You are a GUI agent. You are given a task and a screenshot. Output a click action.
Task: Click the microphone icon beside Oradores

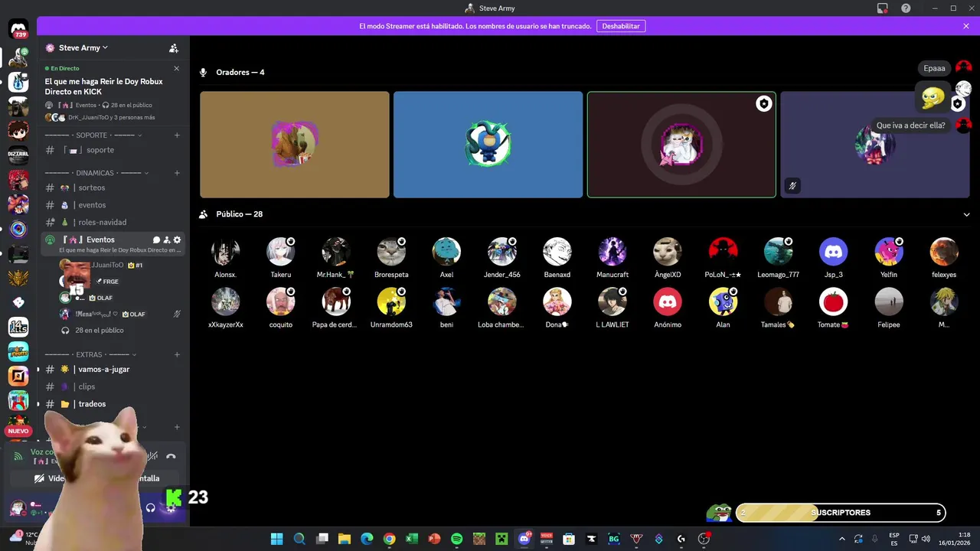203,73
